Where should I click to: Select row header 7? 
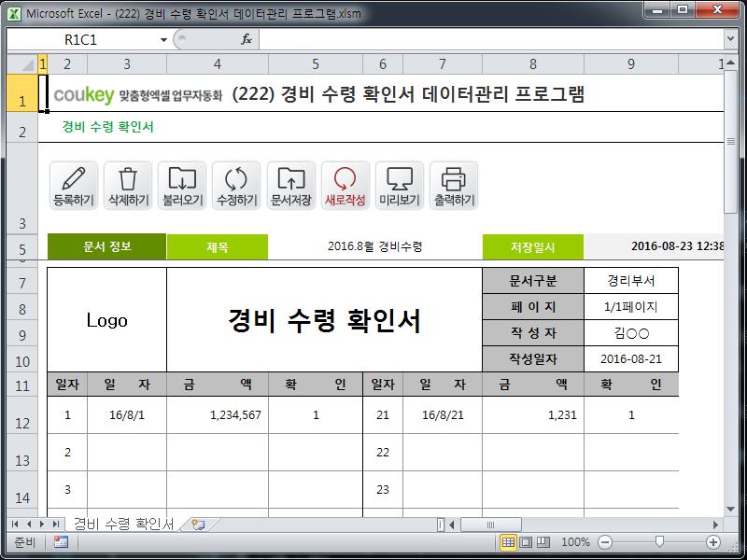click(22, 281)
